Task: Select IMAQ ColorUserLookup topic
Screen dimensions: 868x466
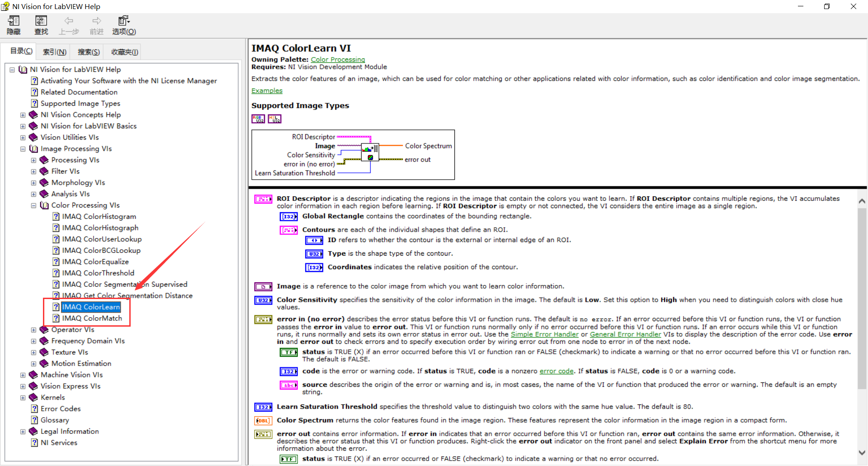Action: [x=102, y=239]
